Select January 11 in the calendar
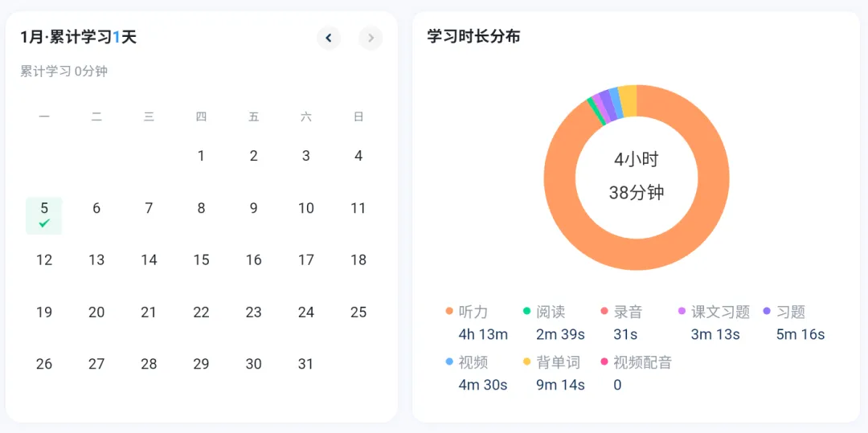 (358, 208)
